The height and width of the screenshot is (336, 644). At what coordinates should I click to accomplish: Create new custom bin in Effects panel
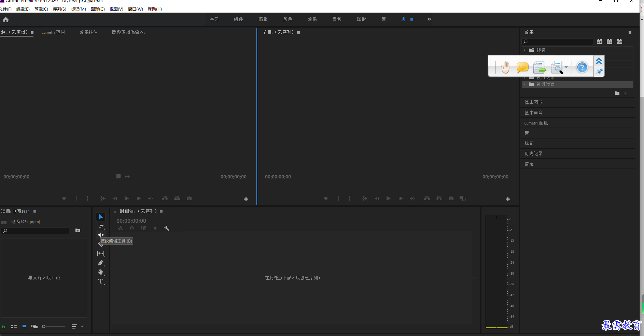[617, 93]
